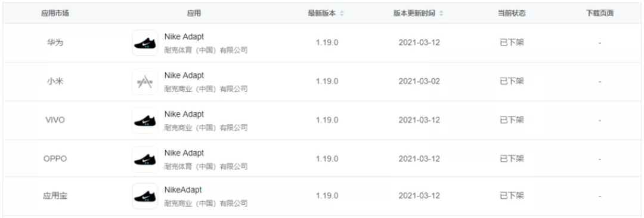Click 已下架 status in the OPPO row
The image size is (644, 218).
(x=512, y=159)
